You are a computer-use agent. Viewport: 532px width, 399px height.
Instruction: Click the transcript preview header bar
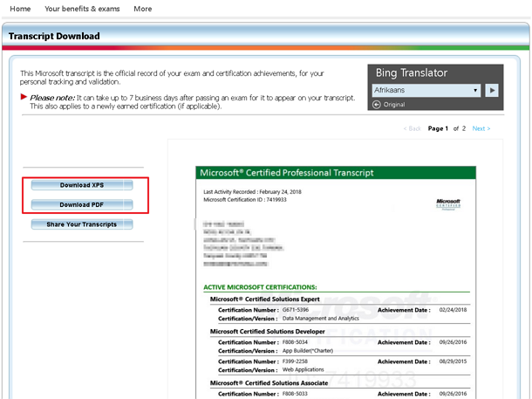point(336,173)
